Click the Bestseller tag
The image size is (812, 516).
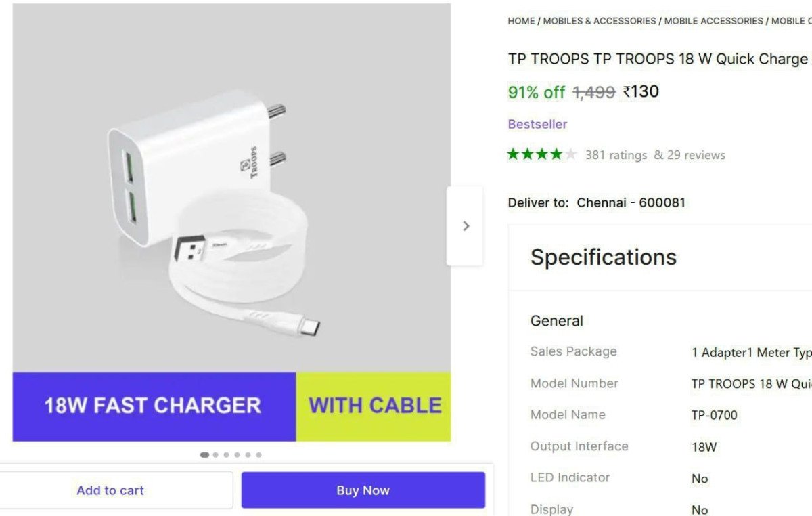tap(537, 124)
